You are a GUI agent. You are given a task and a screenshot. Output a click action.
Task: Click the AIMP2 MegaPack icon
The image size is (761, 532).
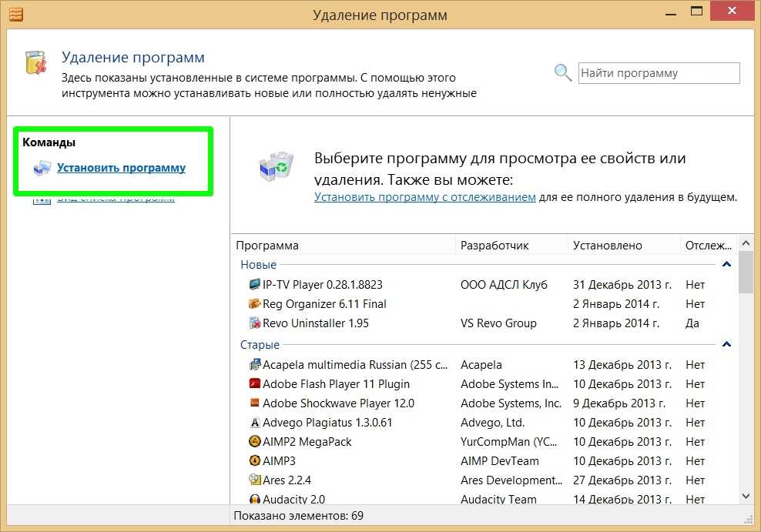(255, 441)
